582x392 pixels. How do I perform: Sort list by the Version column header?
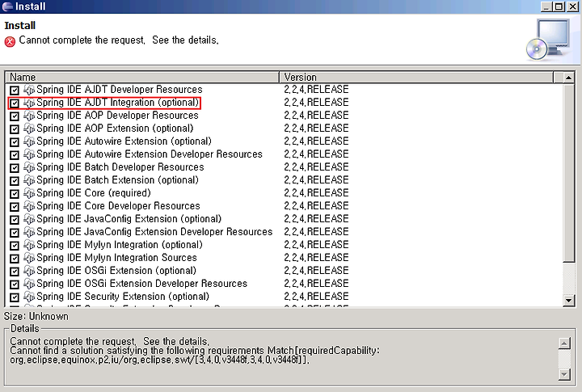pyautogui.click(x=416, y=78)
